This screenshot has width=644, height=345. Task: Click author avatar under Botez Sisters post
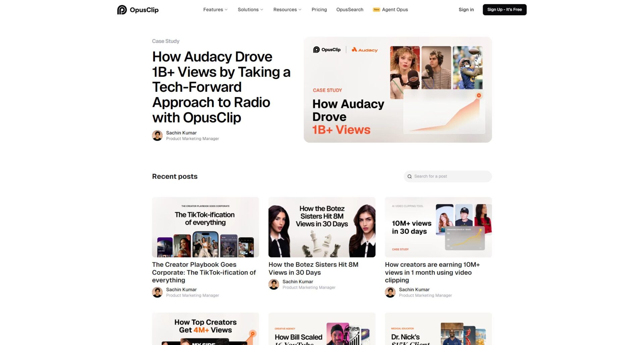(274, 284)
